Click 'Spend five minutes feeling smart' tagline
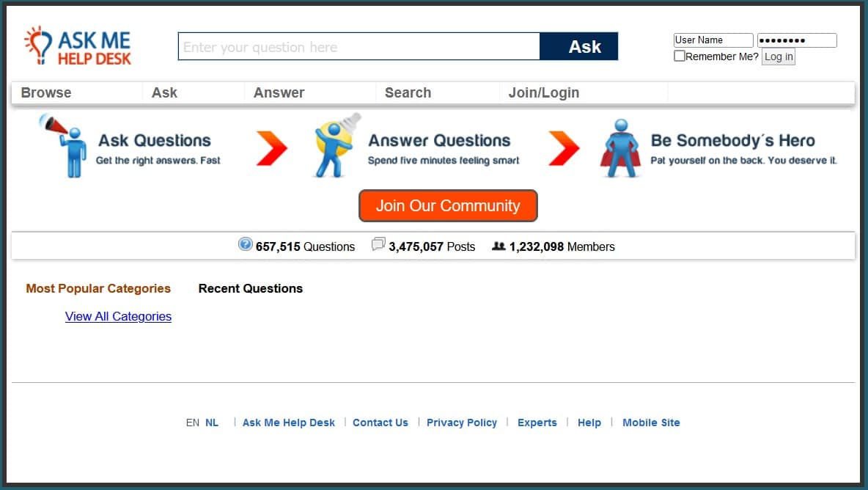 coord(444,160)
